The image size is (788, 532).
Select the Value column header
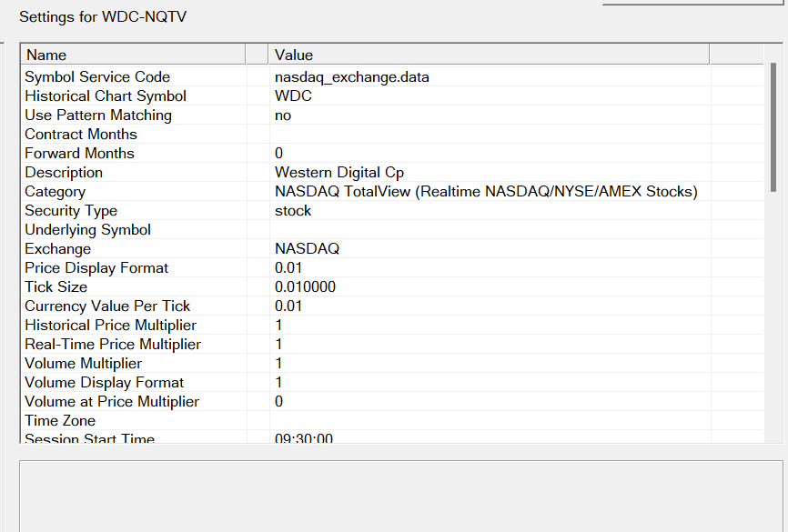489,55
